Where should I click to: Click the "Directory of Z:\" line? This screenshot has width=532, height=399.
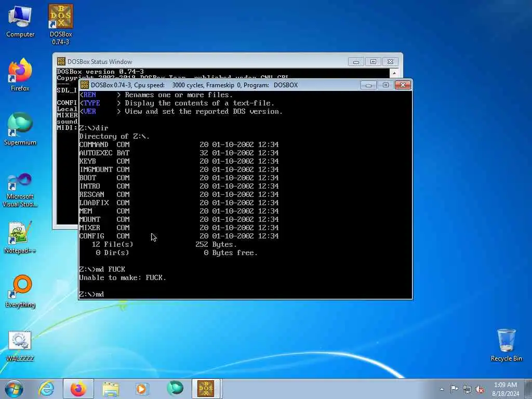[x=114, y=137]
